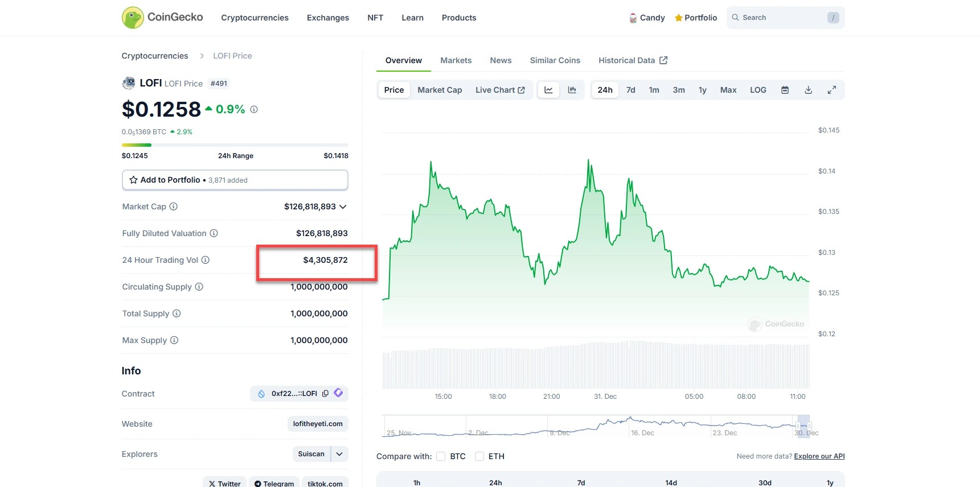Expand chart to fullscreen
Screen dimensions: 980x487
pos(831,90)
